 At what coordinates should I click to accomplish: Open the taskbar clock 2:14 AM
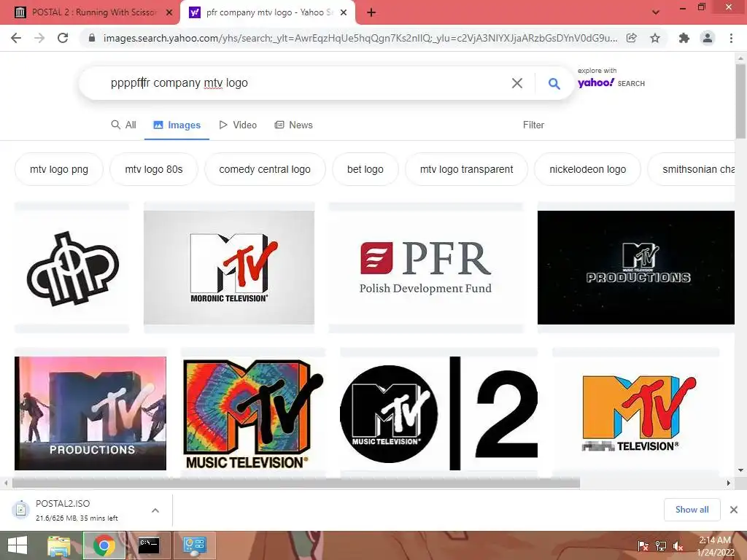point(715,545)
